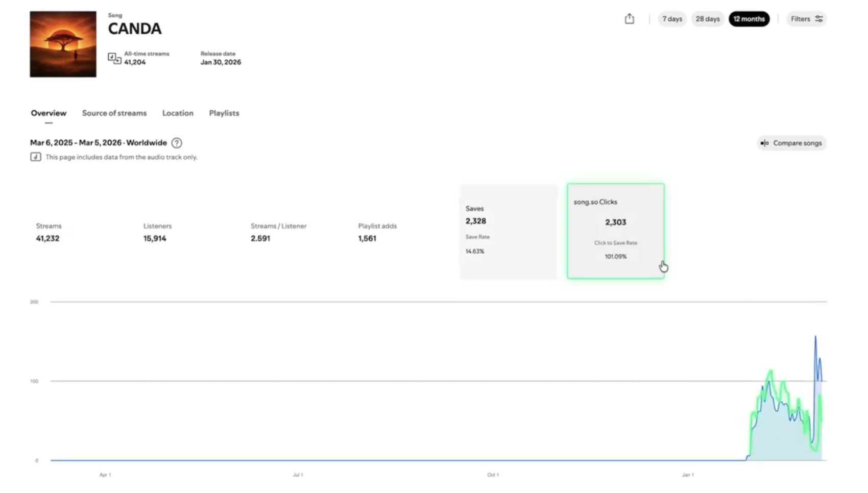Viewport: 868px width, 493px height.
Task: Click the all-time streams value 41,204
Action: [x=135, y=62]
